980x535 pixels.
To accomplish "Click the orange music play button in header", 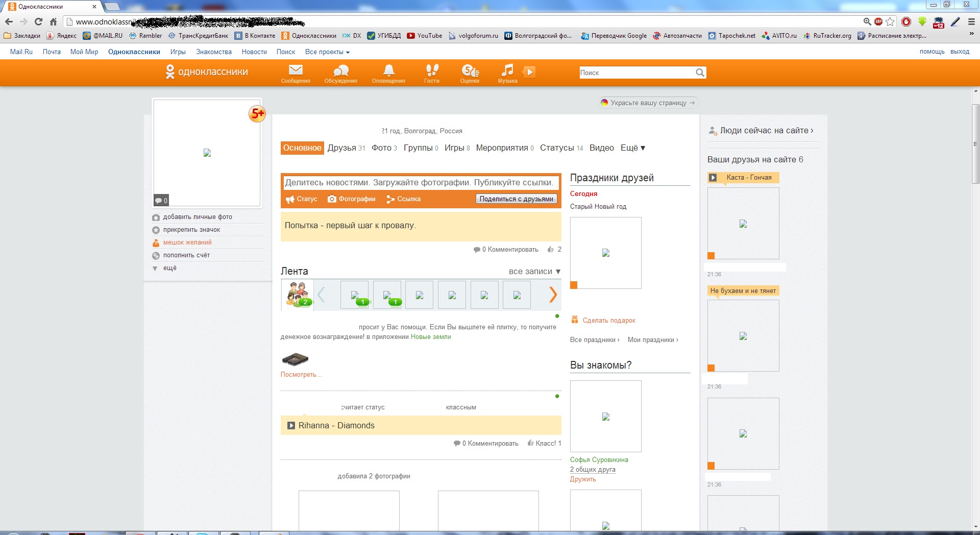I will click(x=529, y=72).
